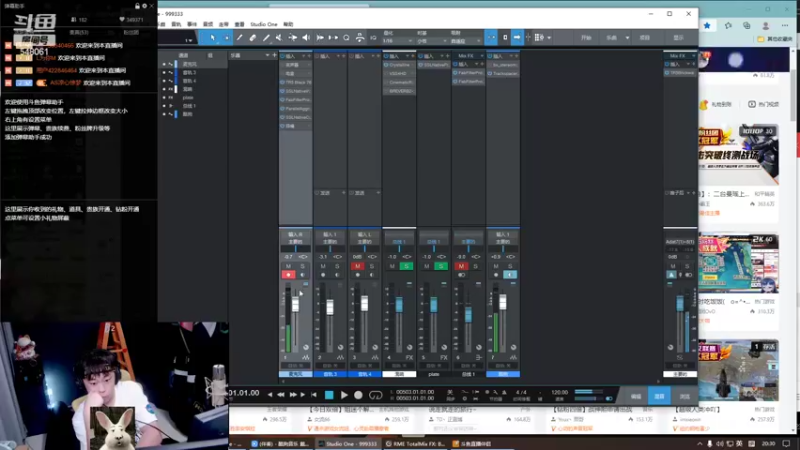Screen dimensions: 800x450
Task: Open the Studio One menu in the menu bar
Action: coord(264,24)
